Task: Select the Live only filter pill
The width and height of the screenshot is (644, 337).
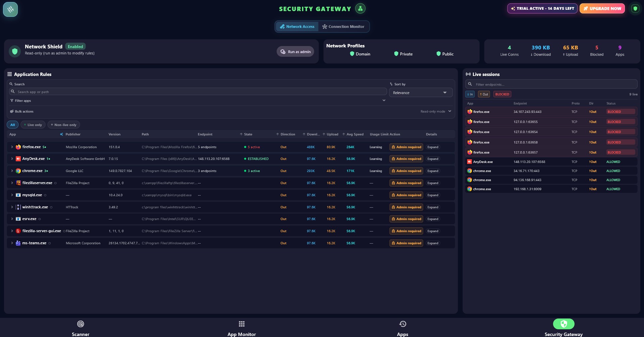Action: 33,125
